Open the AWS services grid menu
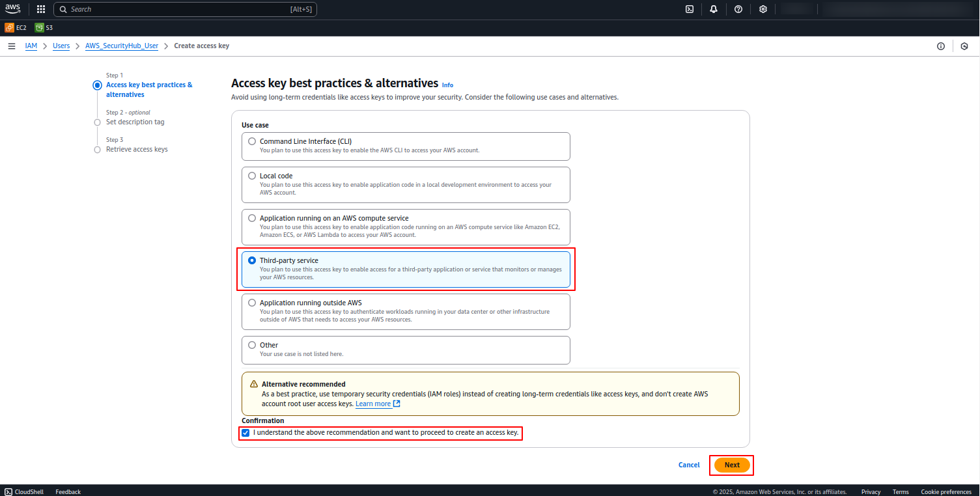The width and height of the screenshot is (980, 496). click(41, 9)
